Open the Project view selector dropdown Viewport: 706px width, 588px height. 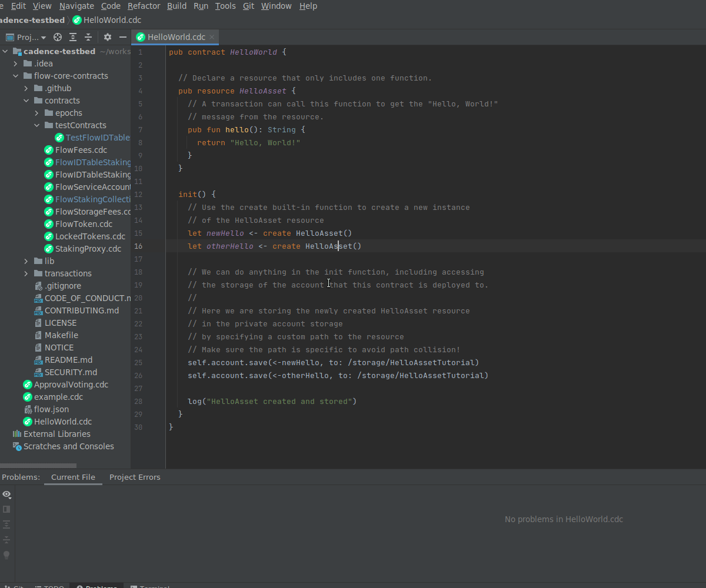coord(26,37)
